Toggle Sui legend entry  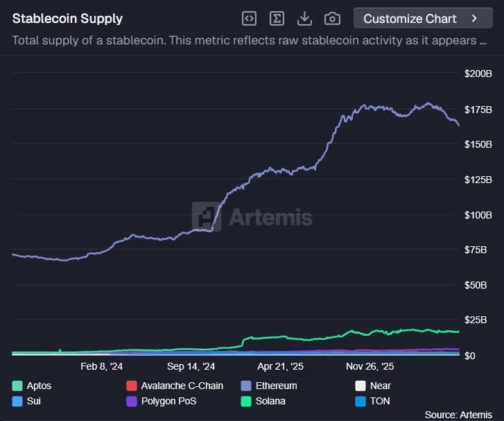(x=26, y=401)
